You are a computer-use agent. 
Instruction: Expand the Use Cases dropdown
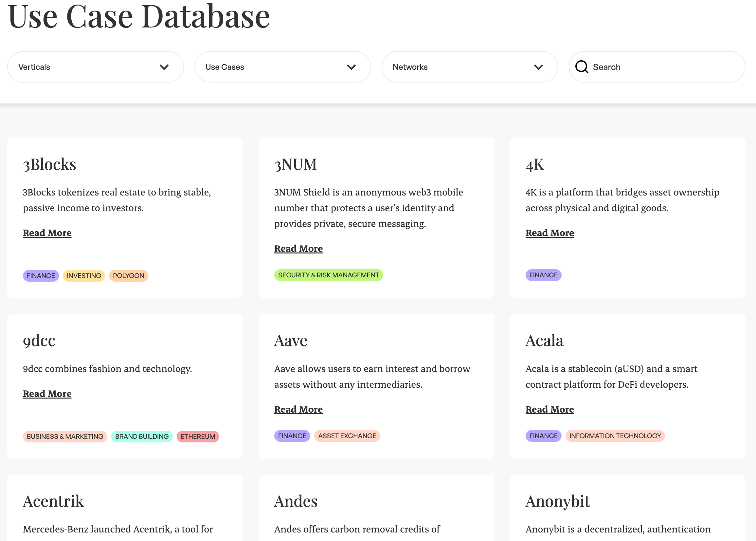click(x=282, y=67)
